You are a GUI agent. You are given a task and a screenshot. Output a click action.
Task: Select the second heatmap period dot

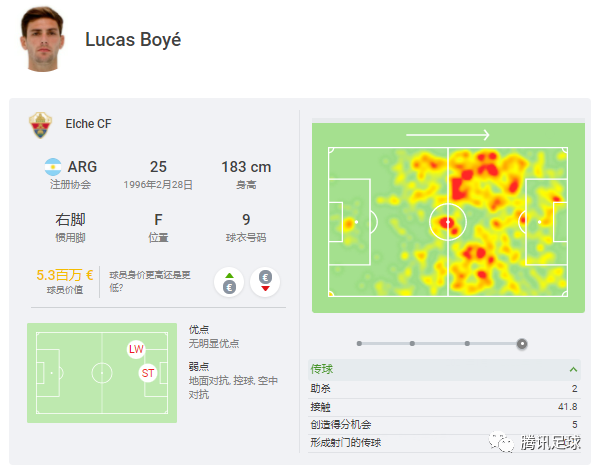(x=412, y=344)
